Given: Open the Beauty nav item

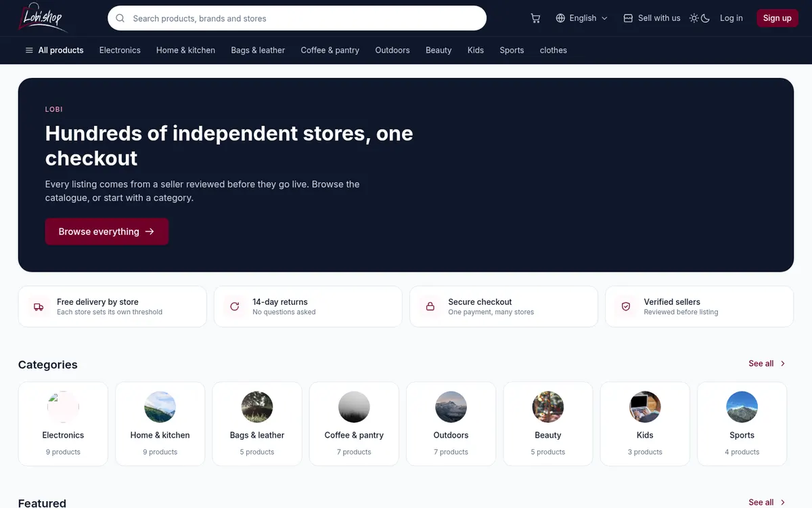Looking at the screenshot, I should (x=438, y=50).
